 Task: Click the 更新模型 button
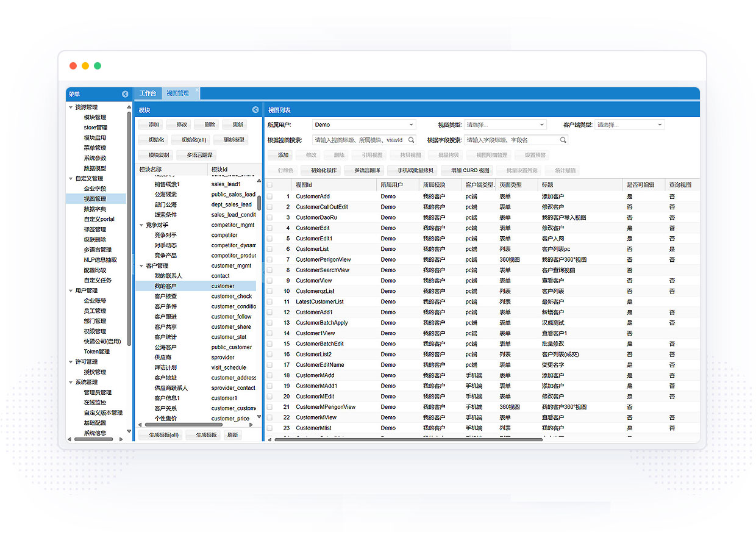coord(230,140)
